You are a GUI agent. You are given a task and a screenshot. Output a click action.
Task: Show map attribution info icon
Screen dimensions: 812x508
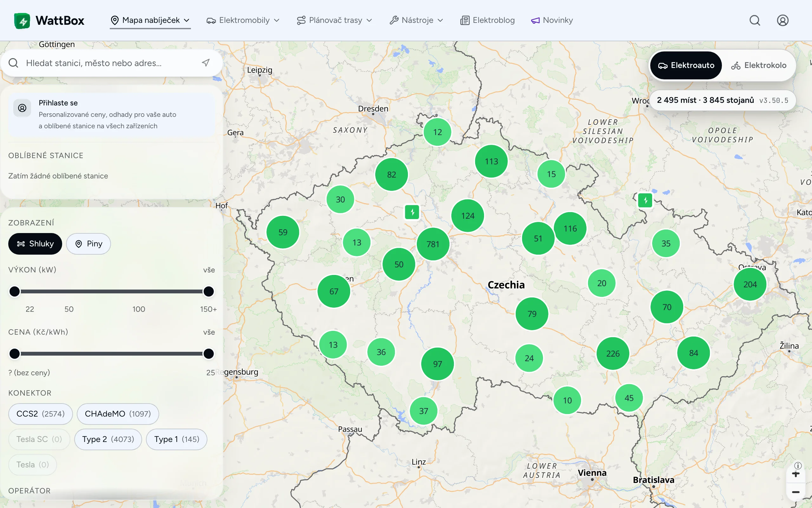(798, 466)
